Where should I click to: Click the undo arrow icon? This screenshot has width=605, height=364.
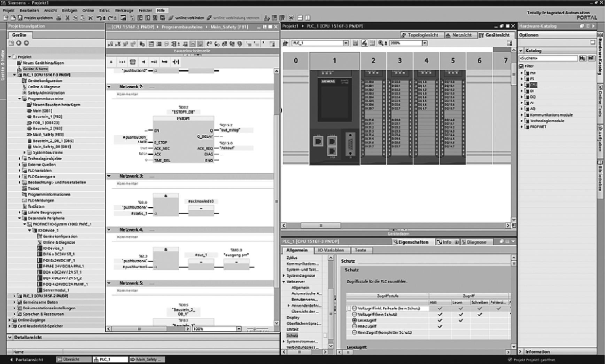point(99,18)
